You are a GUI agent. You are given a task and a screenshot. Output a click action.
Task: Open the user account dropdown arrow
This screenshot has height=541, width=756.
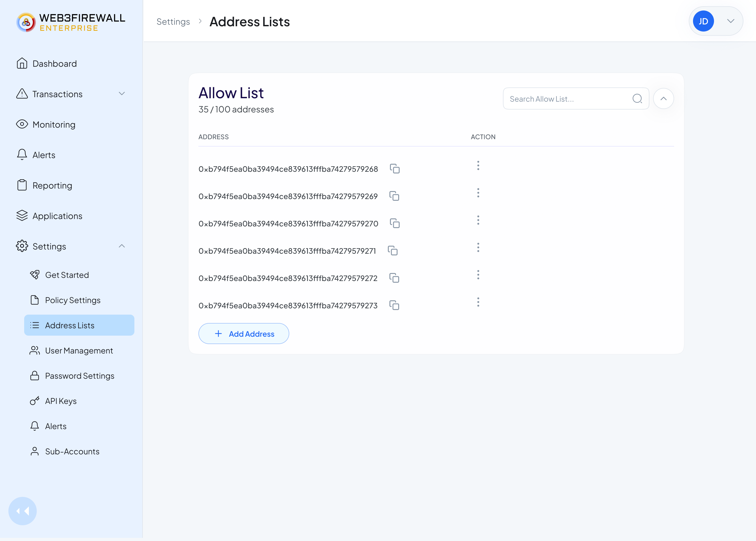click(x=731, y=21)
